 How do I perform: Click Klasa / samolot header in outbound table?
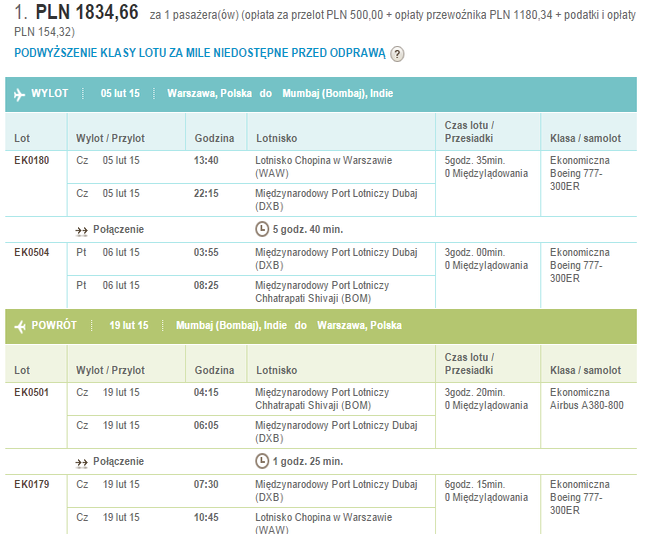tap(585, 138)
